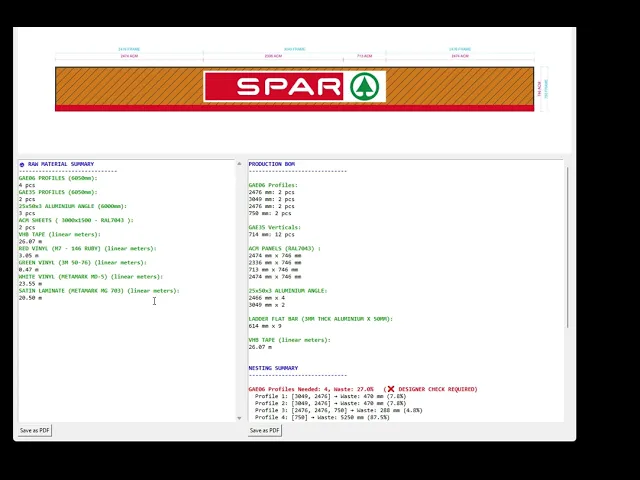The width and height of the screenshot is (640, 480).
Task: Click the 'ACM PANELS (RAL7043) :' label
Action: tap(284, 249)
